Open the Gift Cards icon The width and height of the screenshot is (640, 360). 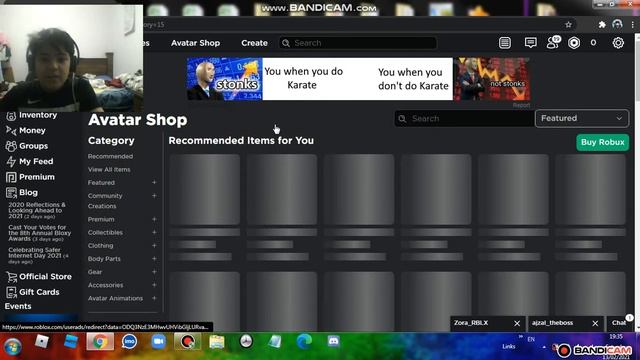click(11, 292)
